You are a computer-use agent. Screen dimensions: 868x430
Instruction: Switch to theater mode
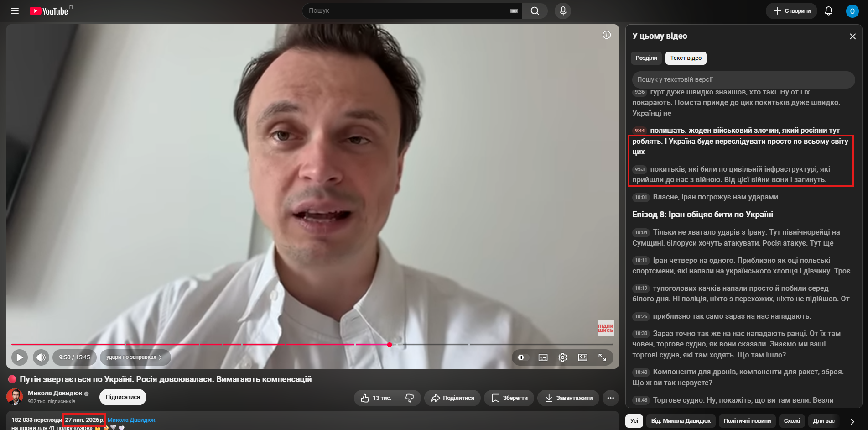(x=582, y=357)
